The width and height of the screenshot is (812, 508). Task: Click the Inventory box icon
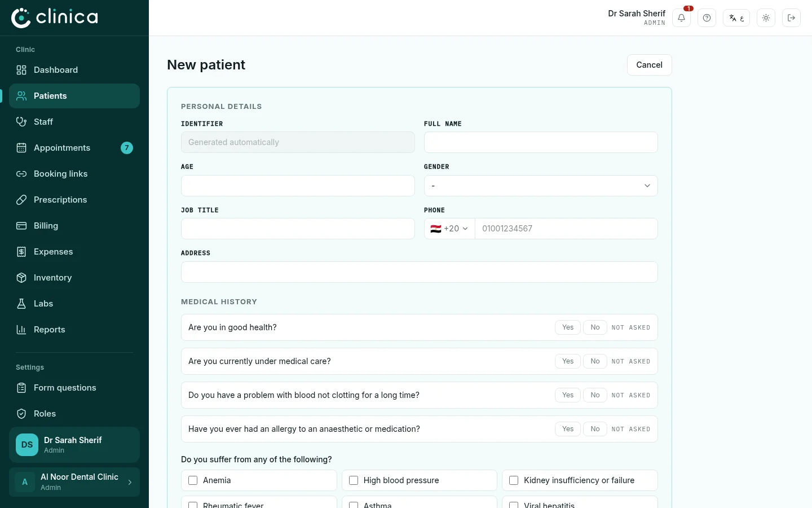click(21, 278)
